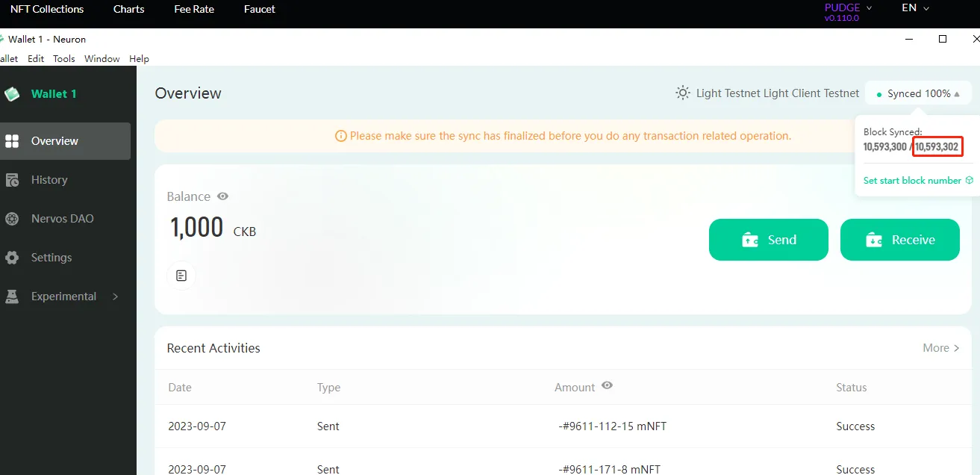Open the Tools menu
This screenshot has width=980, height=475.
[x=64, y=58]
